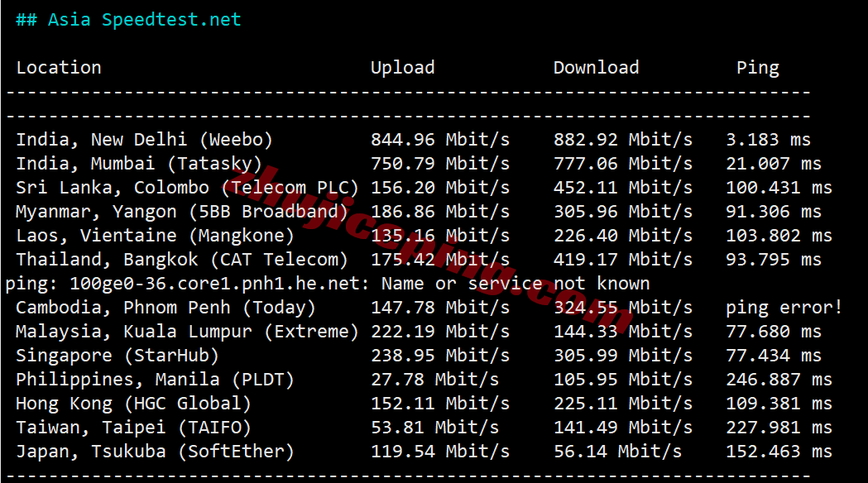Select 'Laos, Vientaine (Mangkone)' location
868x483 pixels.
tap(155, 236)
